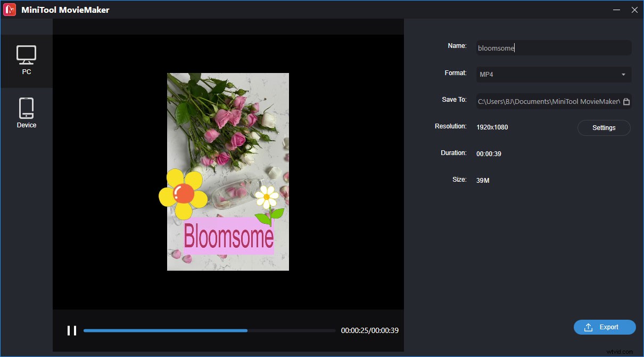This screenshot has height=357, width=644.
Task: Click the MiniTool MovieMaker logo icon
Action: [10, 10]
